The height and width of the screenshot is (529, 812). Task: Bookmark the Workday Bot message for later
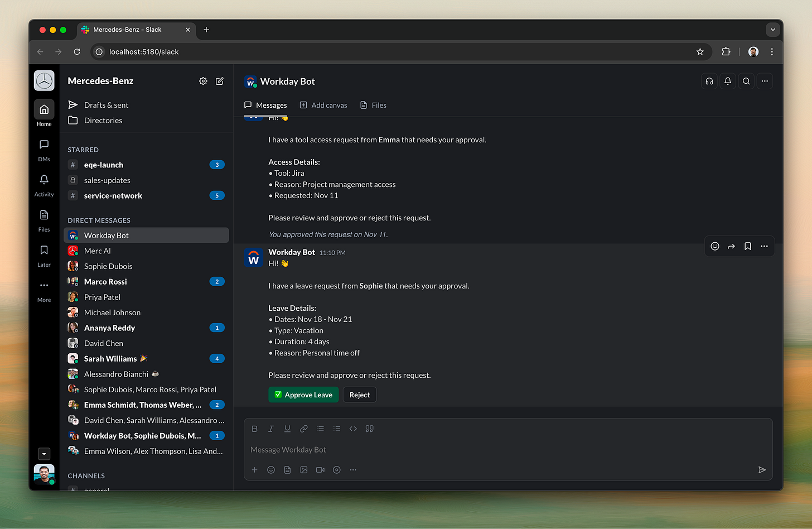click(747, 246)
